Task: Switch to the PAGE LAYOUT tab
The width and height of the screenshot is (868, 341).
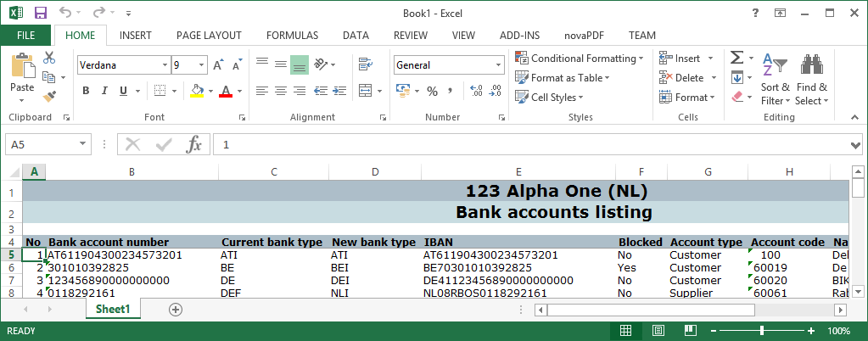Action: [x=210, y=35]
